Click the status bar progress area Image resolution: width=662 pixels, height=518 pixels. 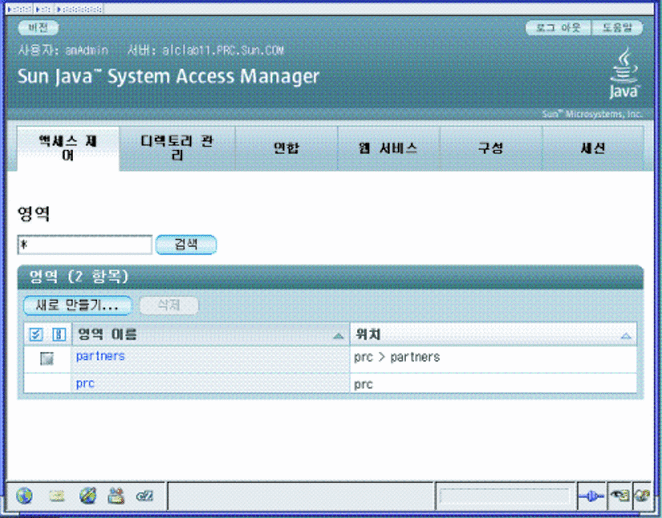[x=504, y=496]
